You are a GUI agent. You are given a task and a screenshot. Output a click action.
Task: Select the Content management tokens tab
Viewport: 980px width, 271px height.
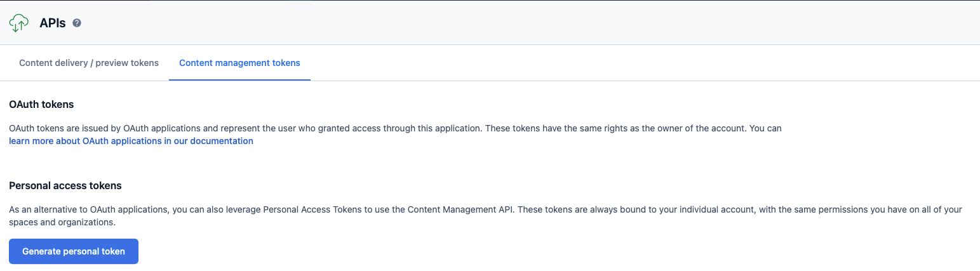pyautogui.click(x=239, y=63)
